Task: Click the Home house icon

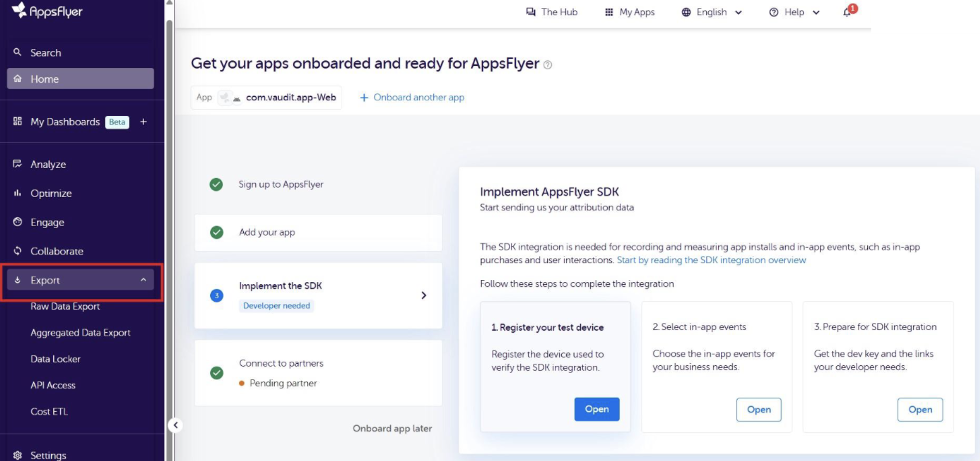Action: [x=17, y=78]
